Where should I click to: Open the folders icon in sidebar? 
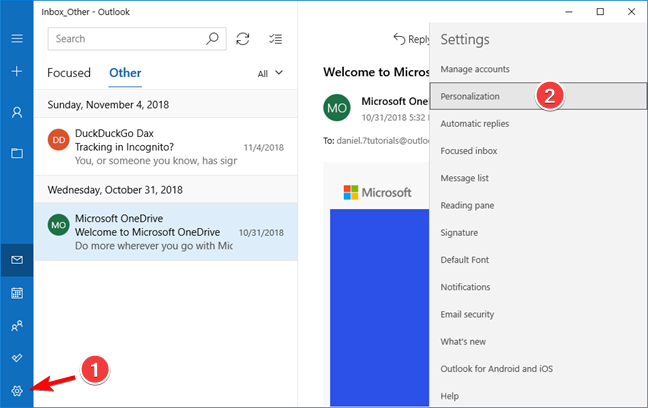click(17, 153)
